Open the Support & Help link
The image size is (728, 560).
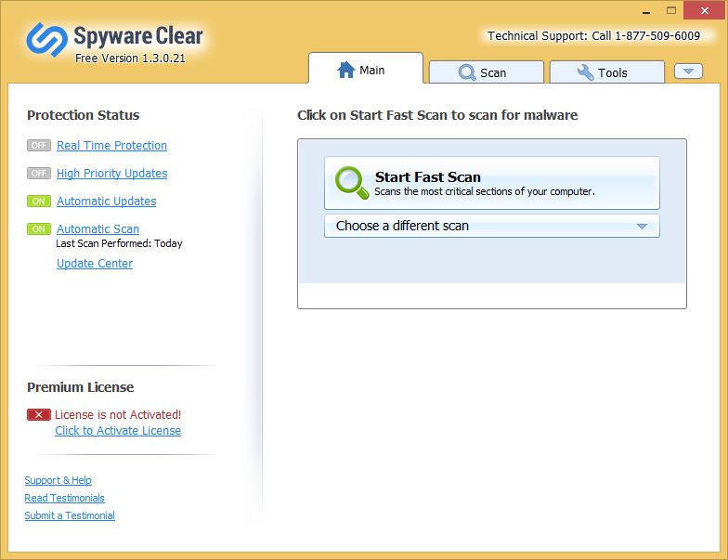[58, 480]
